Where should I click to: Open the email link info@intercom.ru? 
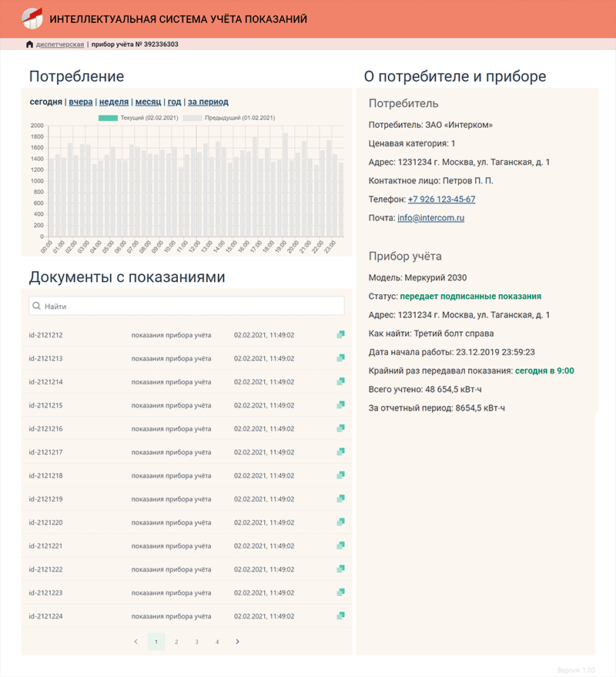pyautogui.click(x=433, y=216)
